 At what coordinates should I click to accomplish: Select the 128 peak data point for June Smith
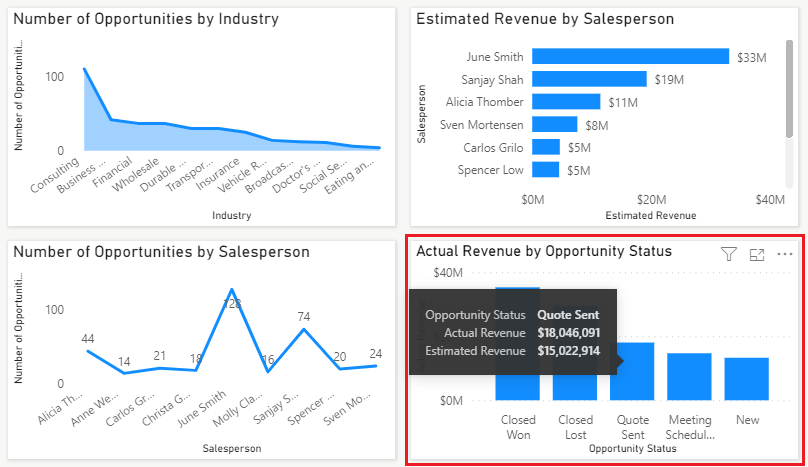[x=232, y=290]
